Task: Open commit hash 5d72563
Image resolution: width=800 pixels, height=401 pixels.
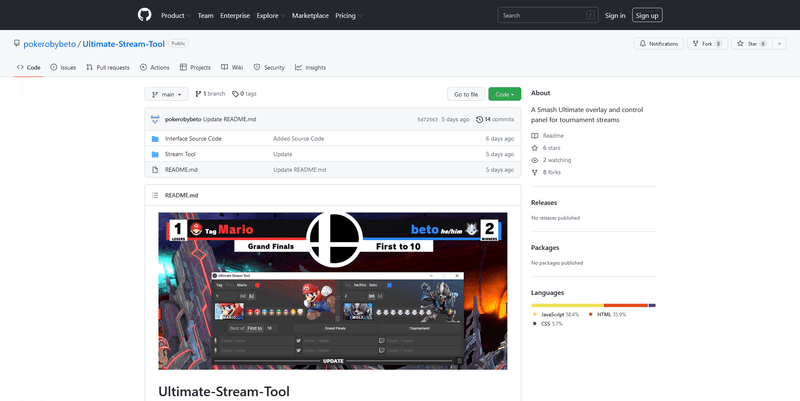Action: tap(428, 119)
